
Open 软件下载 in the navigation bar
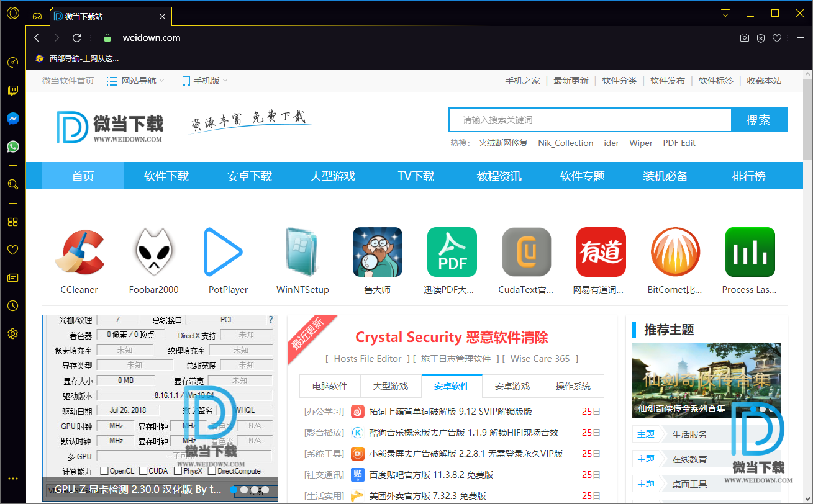(x=166, y=176)
